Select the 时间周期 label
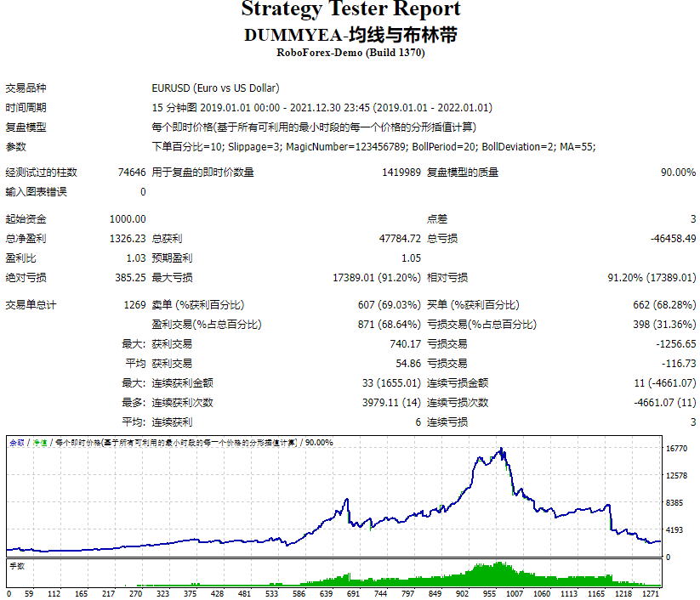Image resolution: width=700 pixels, height=600 pixels. [26, 108]
